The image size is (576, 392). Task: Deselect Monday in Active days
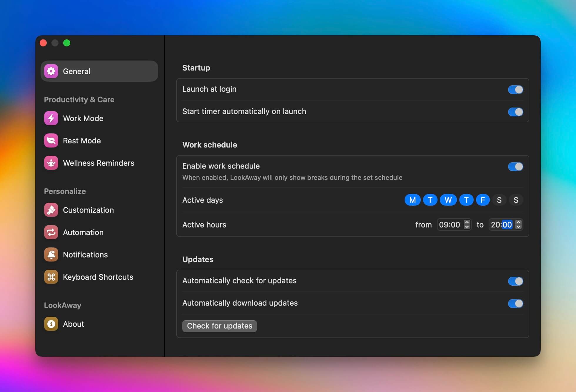click(x=413, y=200)
